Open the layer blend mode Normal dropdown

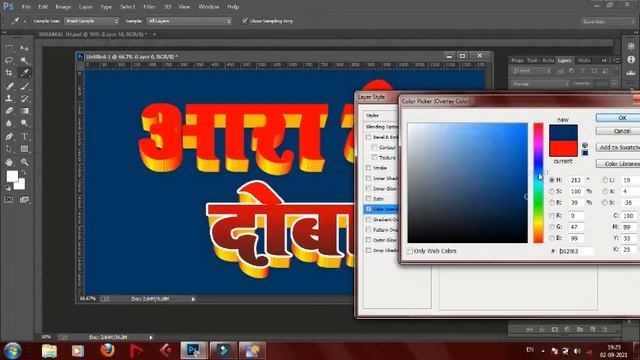(540, 84)
